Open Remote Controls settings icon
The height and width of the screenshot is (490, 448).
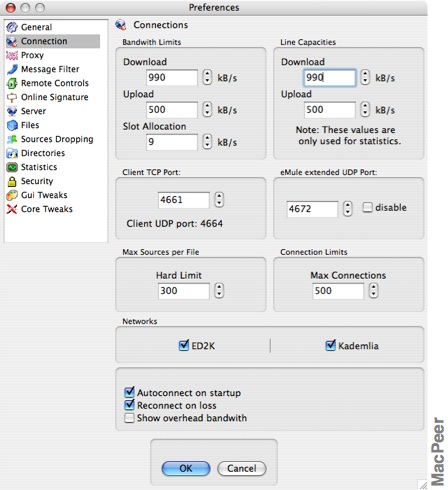pyautogui.click(x=12, y=83)
